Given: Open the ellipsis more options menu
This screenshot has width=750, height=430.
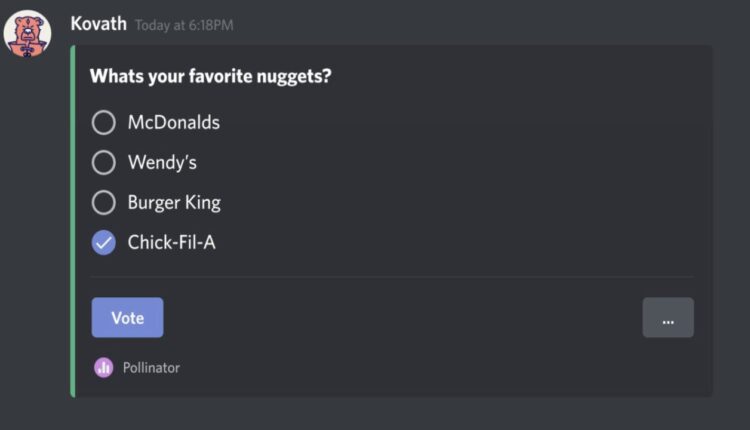Looking at the screenshot, I should pyautogui.click(x=667, y=318).
